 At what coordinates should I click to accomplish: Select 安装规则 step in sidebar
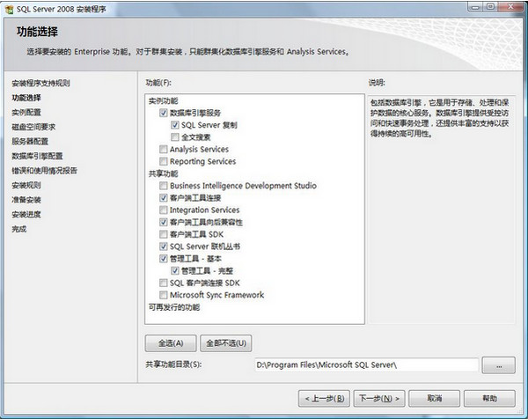[26, 185]
